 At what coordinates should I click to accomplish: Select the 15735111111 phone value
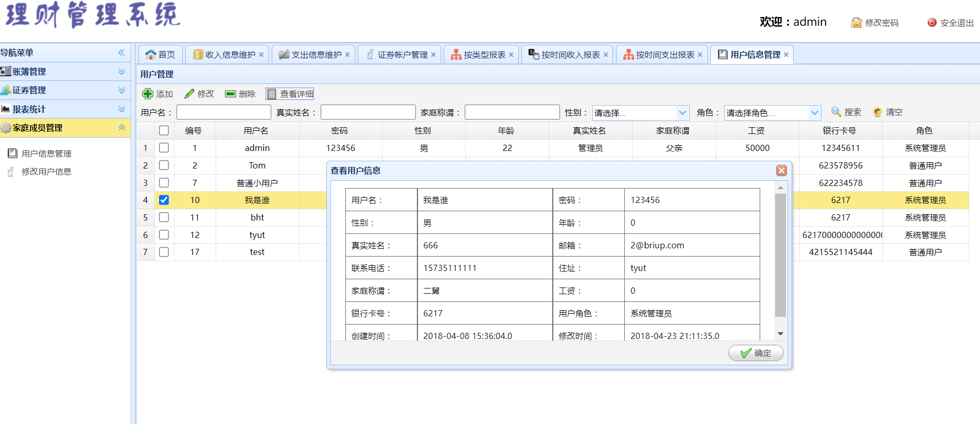450,268
